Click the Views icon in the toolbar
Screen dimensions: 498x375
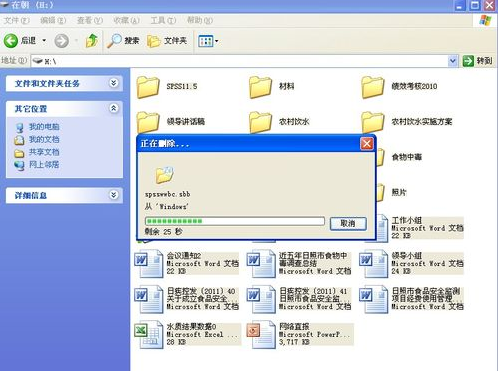point(205,41)
